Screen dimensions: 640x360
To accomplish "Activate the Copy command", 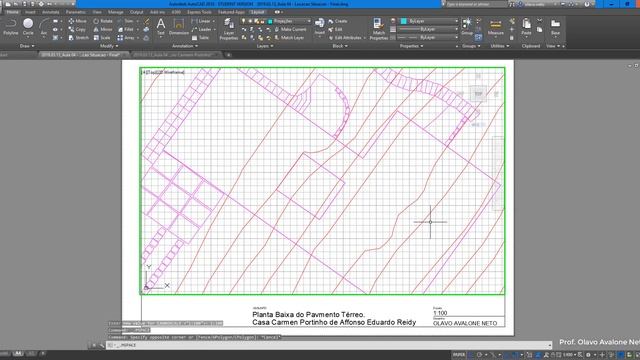I will point(77,29).
